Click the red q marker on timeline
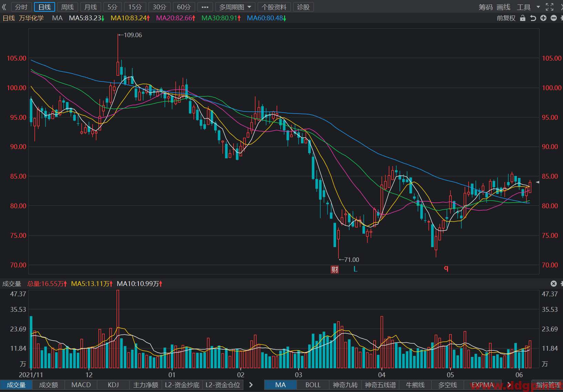 coord(446,268)
